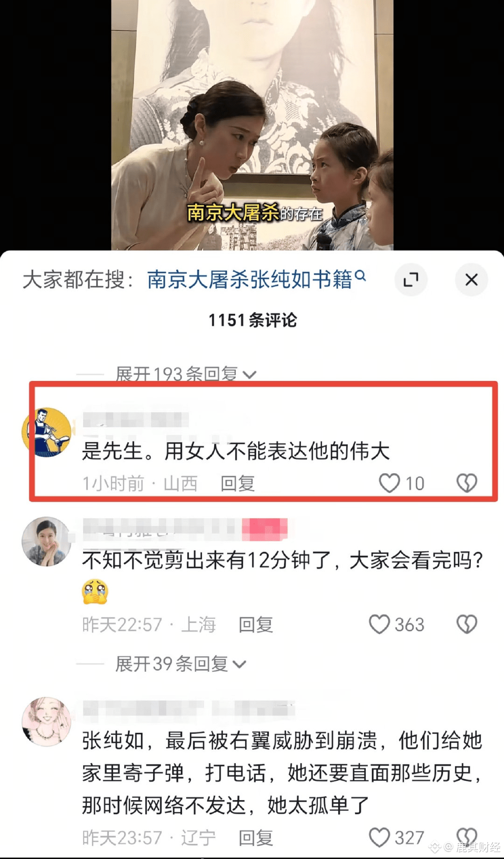Reply to the comment from 辽宁
Screen dimensions: 504x859
pyautogui.click(x=256, y=838)
